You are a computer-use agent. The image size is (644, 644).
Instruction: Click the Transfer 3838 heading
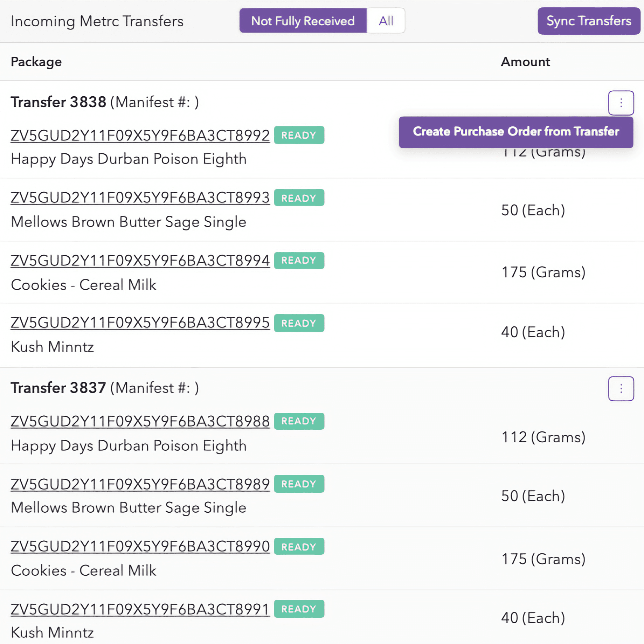pos(58,102)
